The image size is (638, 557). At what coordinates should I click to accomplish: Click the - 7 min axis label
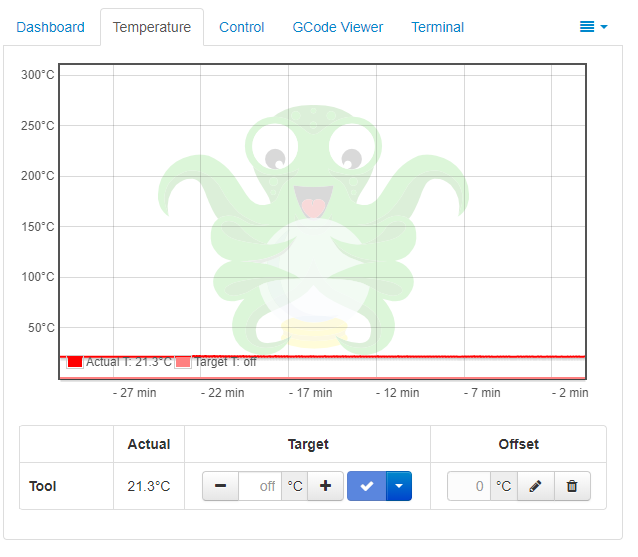click(x=482, y=393)
